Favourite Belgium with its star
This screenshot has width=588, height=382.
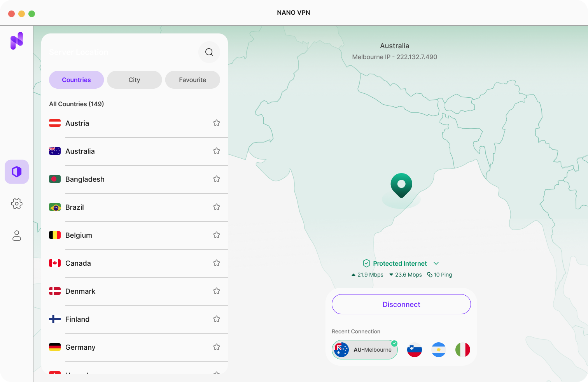tap(217, 235)
